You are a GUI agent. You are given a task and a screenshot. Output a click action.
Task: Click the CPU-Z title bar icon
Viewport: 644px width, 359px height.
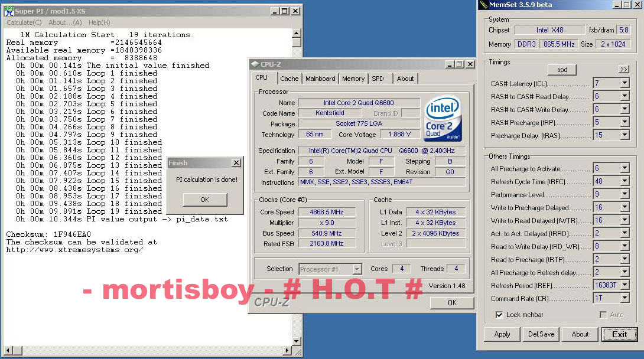(255, 64)
